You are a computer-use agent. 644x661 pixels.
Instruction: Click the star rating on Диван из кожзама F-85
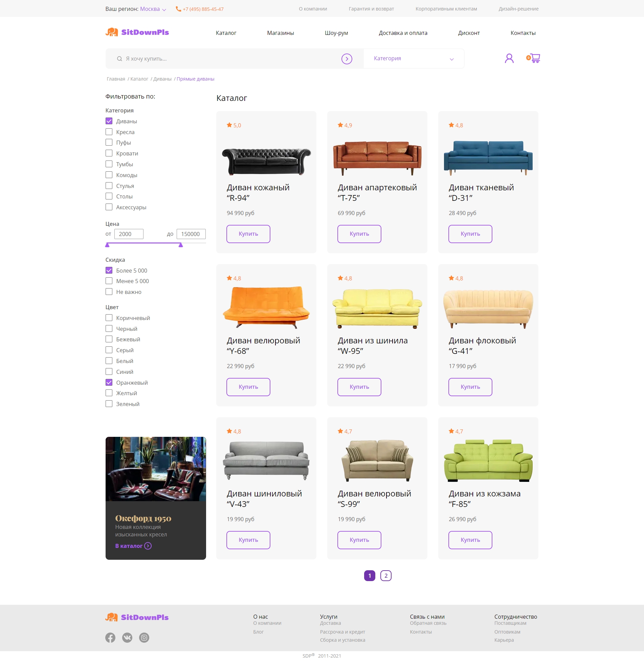click(456, 431)
